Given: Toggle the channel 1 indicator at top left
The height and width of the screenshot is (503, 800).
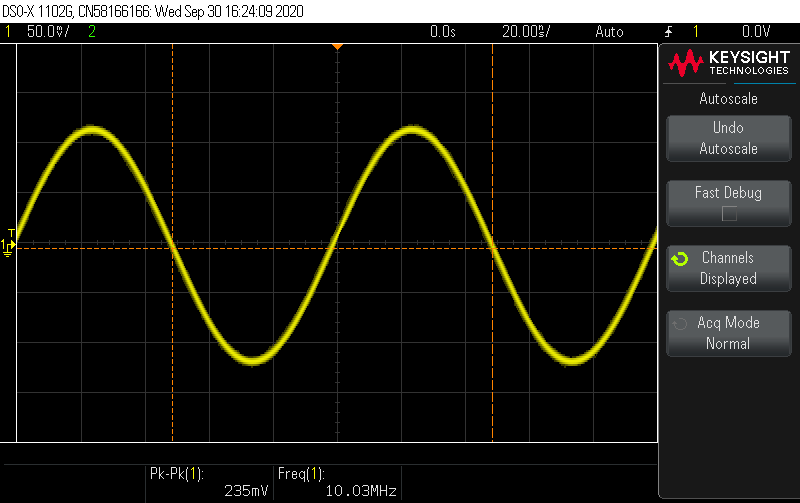Looking at the screenshot, I should [x=8, y=32].
